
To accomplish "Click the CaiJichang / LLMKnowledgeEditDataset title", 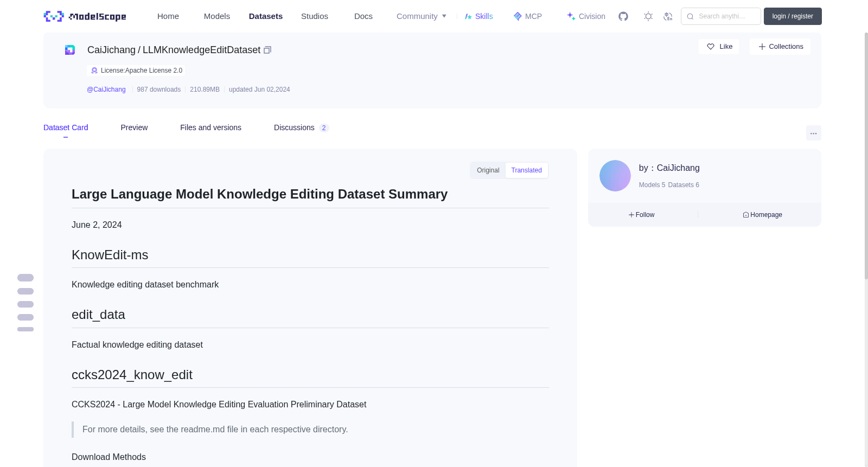I will coord(174,50).
